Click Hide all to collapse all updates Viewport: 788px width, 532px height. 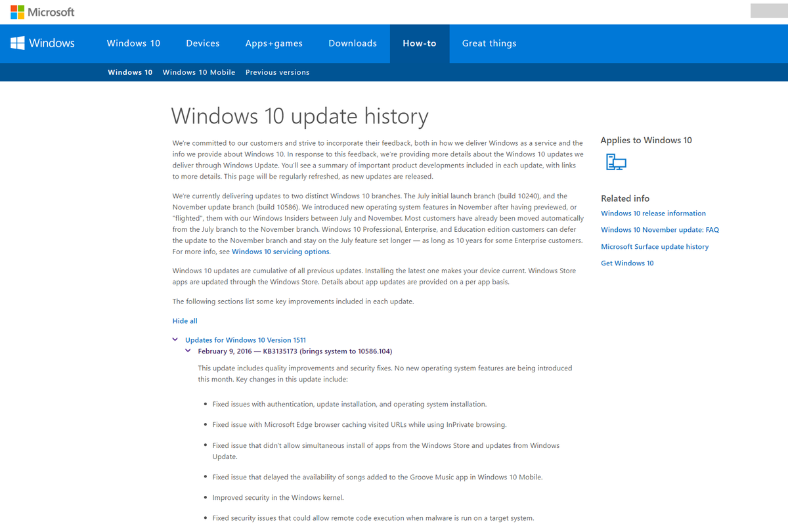pyautogui.click(x=185, y=321)
